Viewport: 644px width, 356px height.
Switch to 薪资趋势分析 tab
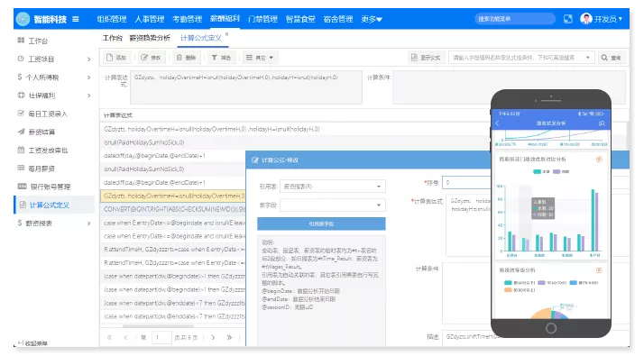point(150,38)
